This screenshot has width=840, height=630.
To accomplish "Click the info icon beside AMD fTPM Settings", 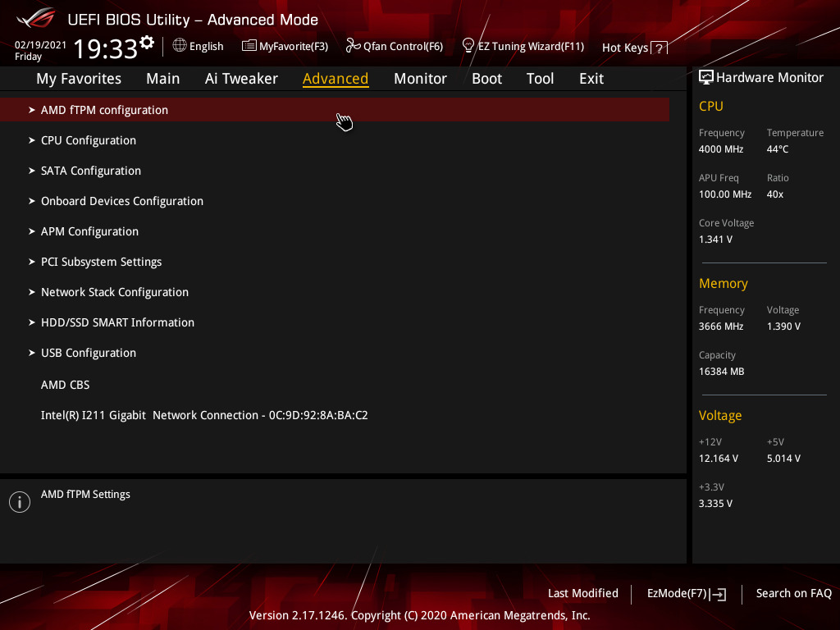I will click(20, 502).
